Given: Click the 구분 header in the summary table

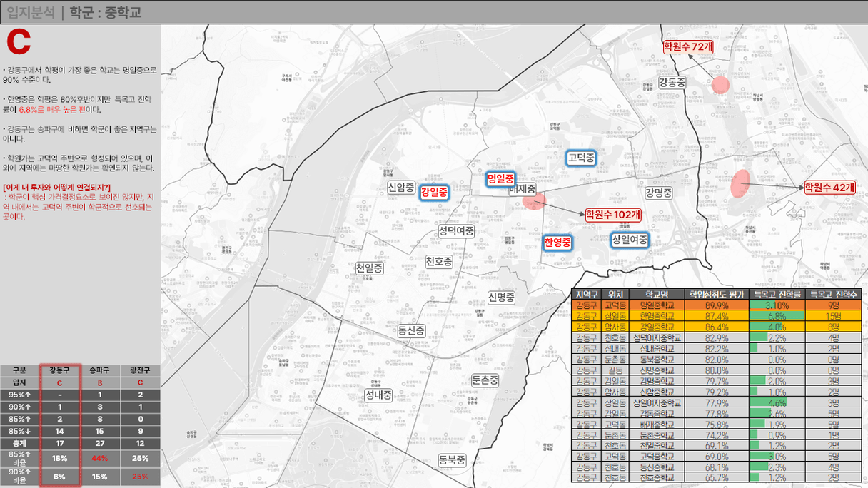Looking at the screenshot, I should tap(20, 370).
